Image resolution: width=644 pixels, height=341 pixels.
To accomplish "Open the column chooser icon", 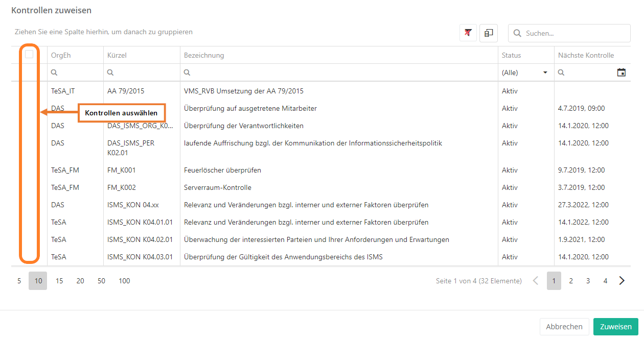I will point(489,33).
